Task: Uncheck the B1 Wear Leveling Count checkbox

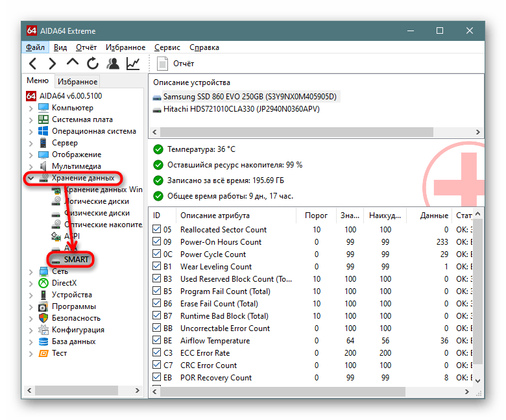Action: click(x=156, y=266)
